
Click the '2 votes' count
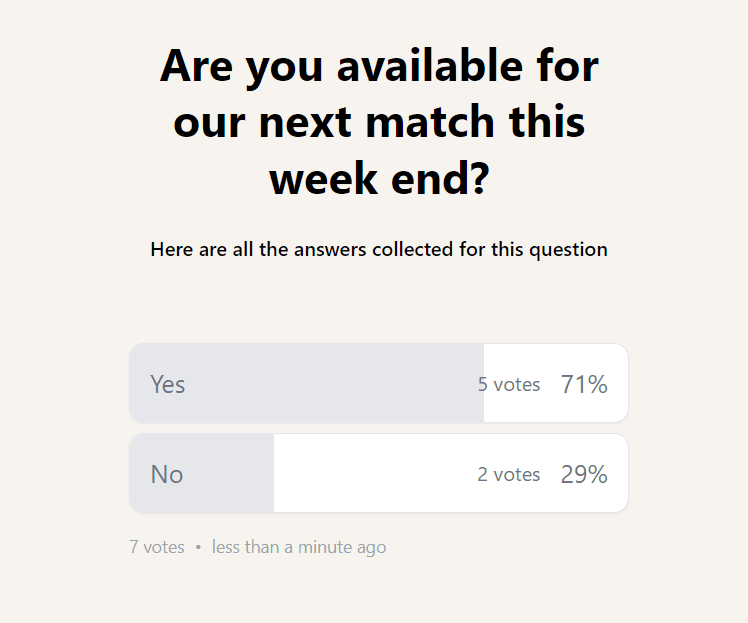click(509, 475)
